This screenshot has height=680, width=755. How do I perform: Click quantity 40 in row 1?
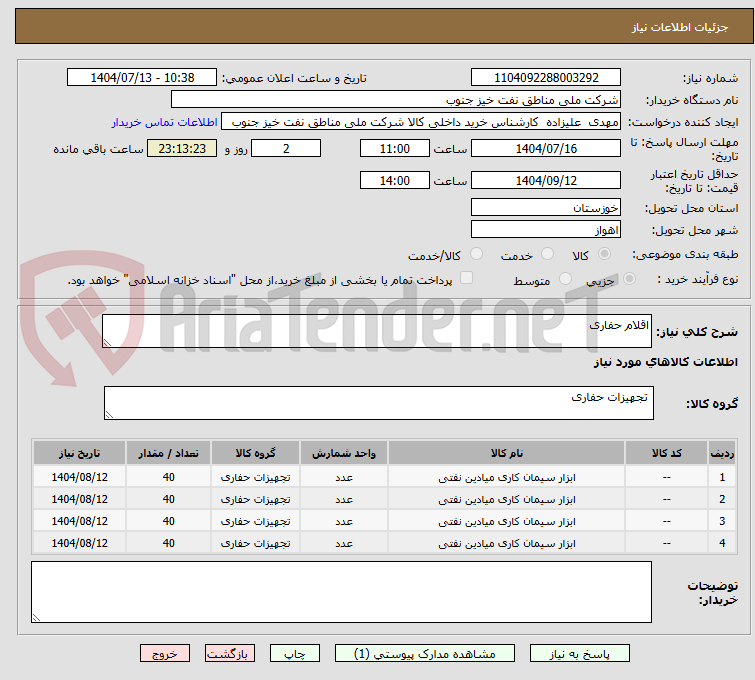pos(169,477)
